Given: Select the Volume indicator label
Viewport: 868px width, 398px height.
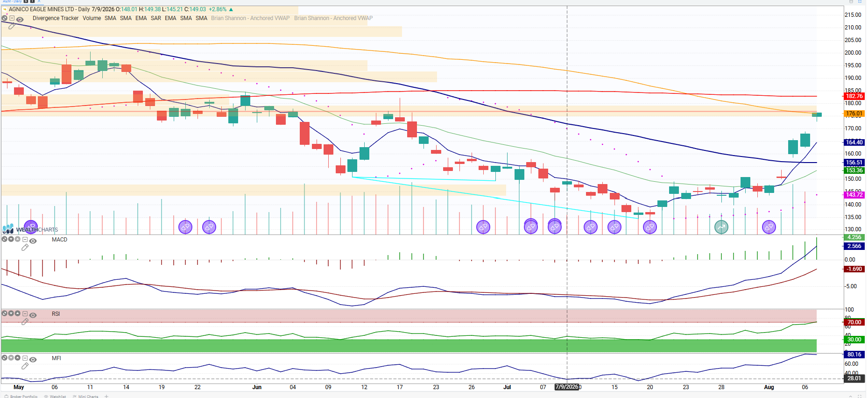Looking at the screenshot, I should coord(92,18).
